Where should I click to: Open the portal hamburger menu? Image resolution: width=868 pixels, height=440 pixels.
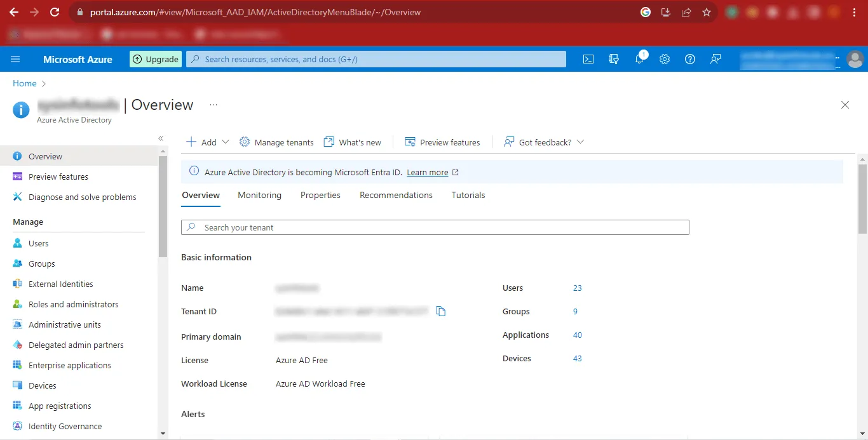pos(15,59)
